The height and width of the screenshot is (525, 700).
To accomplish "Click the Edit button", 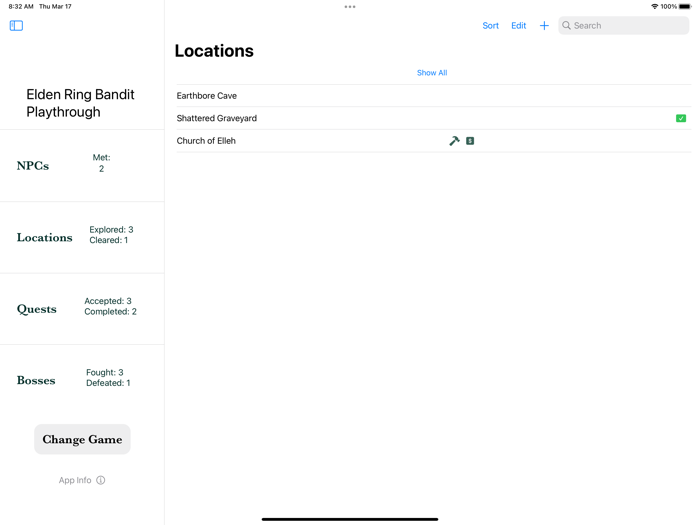I will coord(518,25).
